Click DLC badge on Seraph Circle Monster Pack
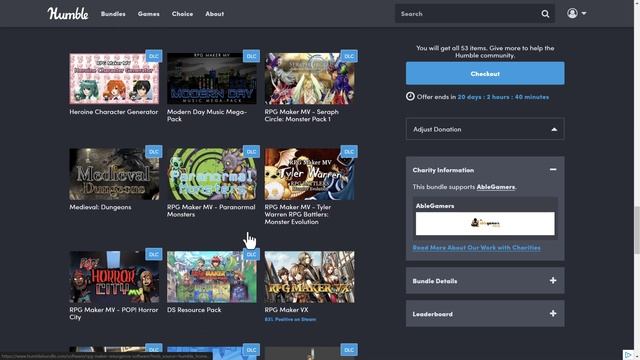The width and height of the screenshot is (640, 360). click(349, 56)
